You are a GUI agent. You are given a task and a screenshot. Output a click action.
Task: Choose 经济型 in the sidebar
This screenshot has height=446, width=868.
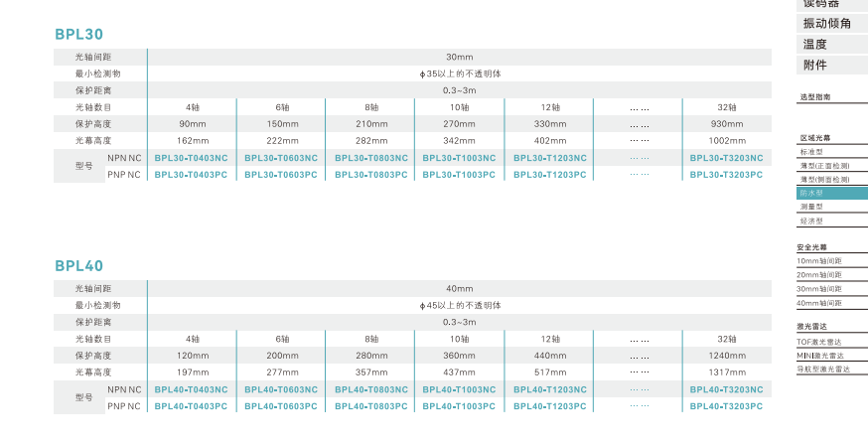811,221
